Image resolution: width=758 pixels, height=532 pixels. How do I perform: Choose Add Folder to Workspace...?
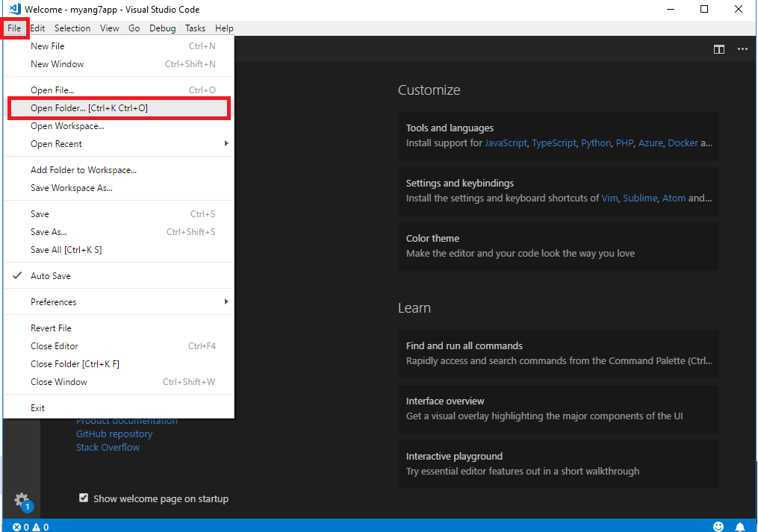pos(119,169)
